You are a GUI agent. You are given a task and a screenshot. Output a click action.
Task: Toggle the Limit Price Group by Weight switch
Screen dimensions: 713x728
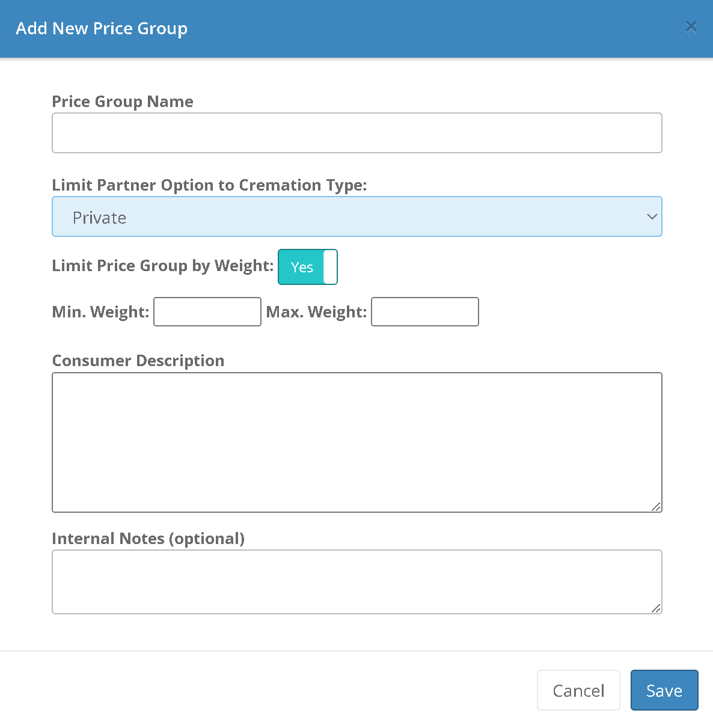coord(307,267)
